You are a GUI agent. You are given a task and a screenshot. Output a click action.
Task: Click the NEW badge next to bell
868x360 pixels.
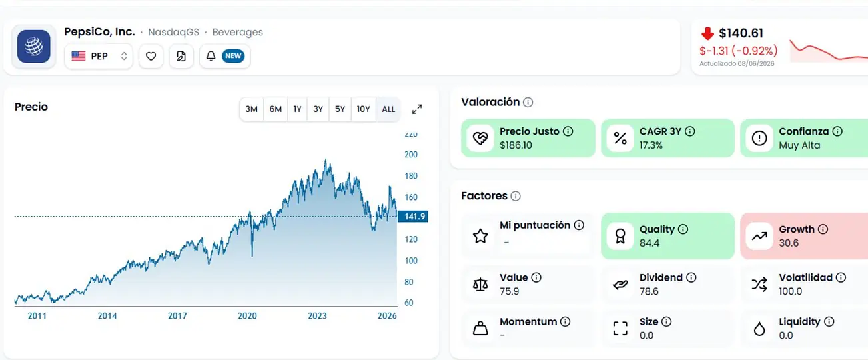coord(233,56)
